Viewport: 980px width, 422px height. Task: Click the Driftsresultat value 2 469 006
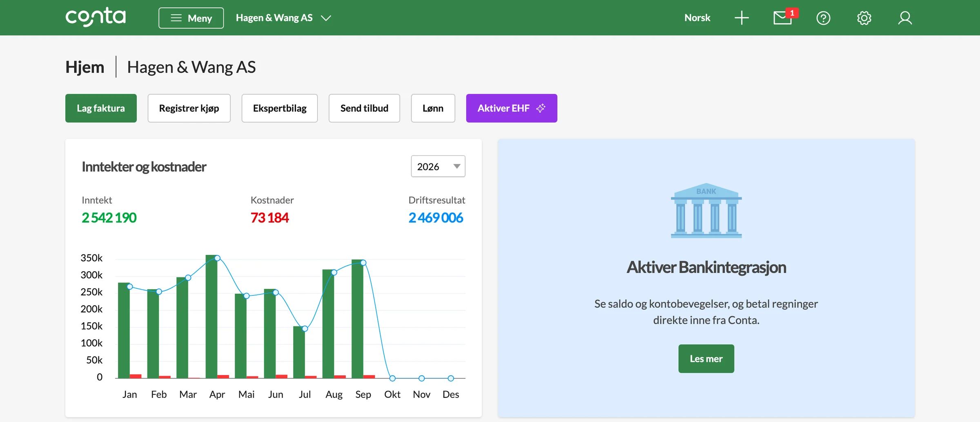[436, 218]
